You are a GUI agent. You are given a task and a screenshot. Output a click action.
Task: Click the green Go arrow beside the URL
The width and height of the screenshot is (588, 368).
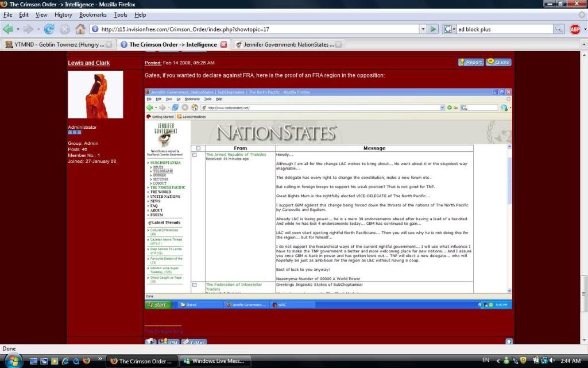pos(433,29)
